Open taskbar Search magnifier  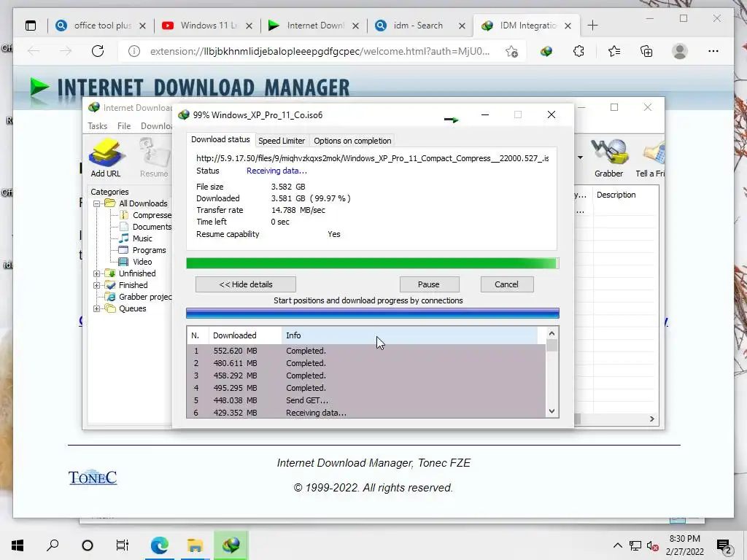[x=53, y=545]
